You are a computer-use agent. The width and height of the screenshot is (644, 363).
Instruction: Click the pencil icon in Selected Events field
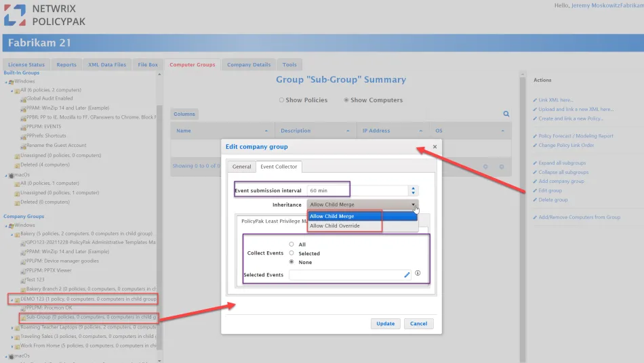point(407,275)
